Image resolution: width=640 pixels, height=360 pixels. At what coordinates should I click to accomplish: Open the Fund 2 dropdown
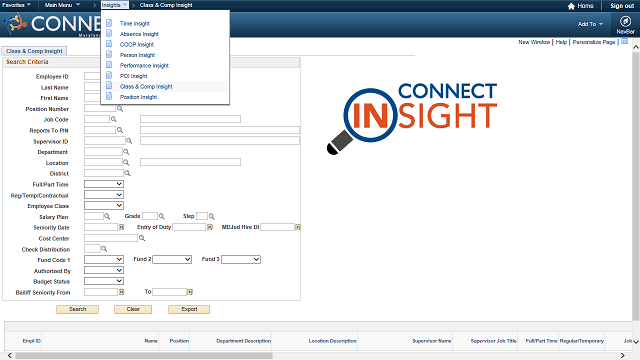pos(172,260)
